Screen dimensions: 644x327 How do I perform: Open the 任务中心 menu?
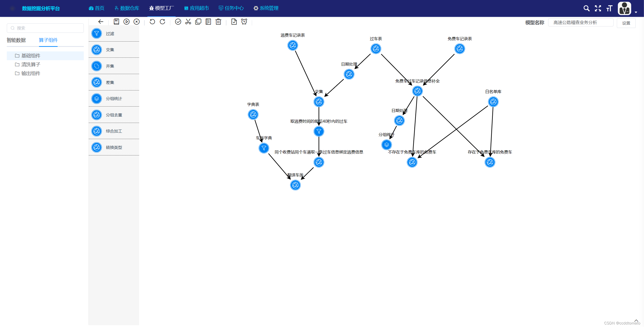click(231, 8)
